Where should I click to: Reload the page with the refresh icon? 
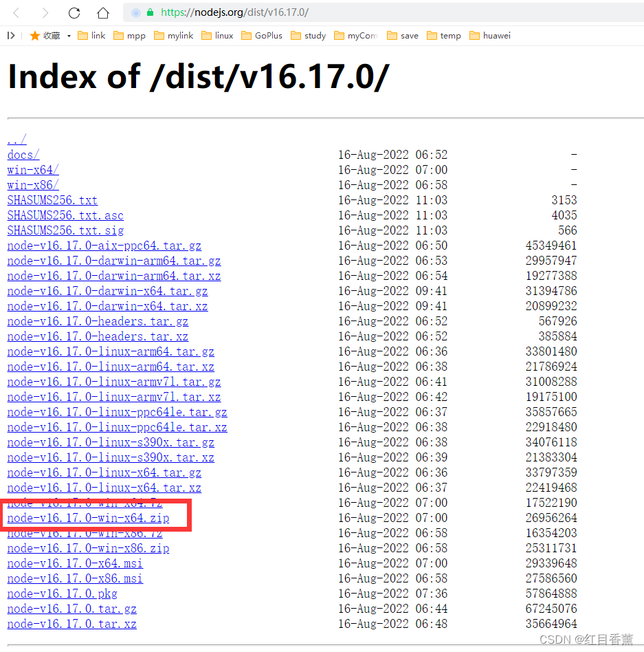74,12
